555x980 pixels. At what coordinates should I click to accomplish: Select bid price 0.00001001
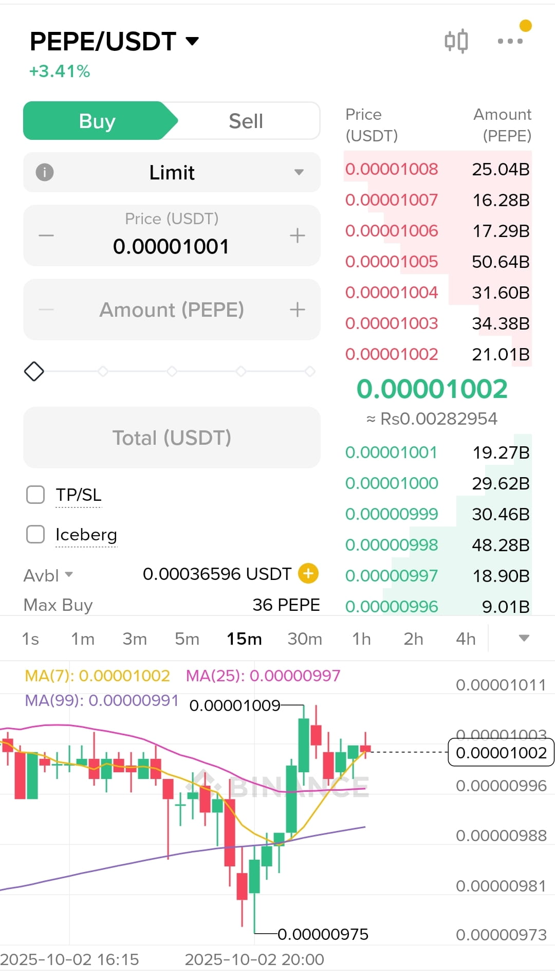[392, 452]
